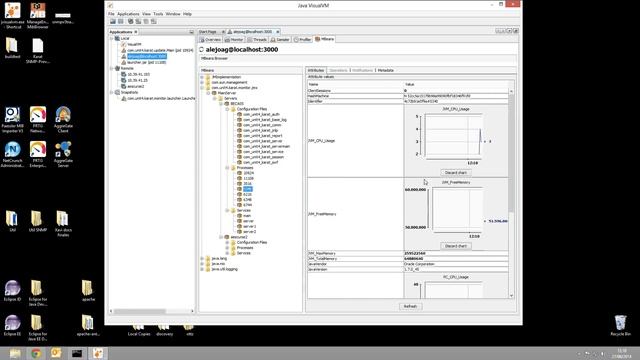Viewport: 640px width, 360px height.
Task: Click the JVM_MaxMemory value cell
Action: coord(456,253)
